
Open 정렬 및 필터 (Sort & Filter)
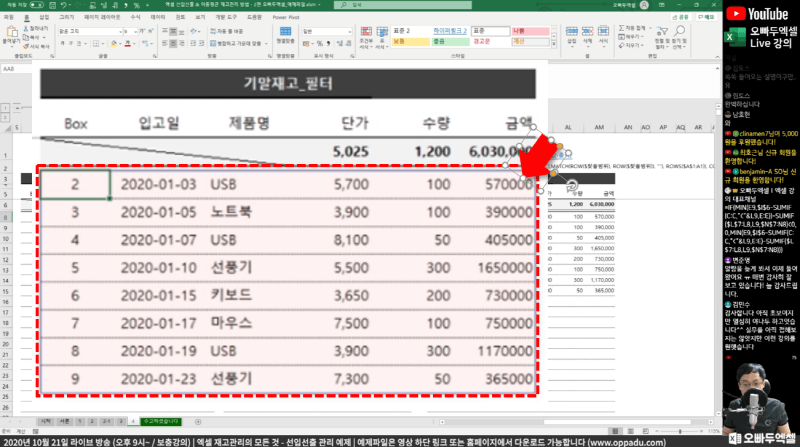[x=662, y=37]
